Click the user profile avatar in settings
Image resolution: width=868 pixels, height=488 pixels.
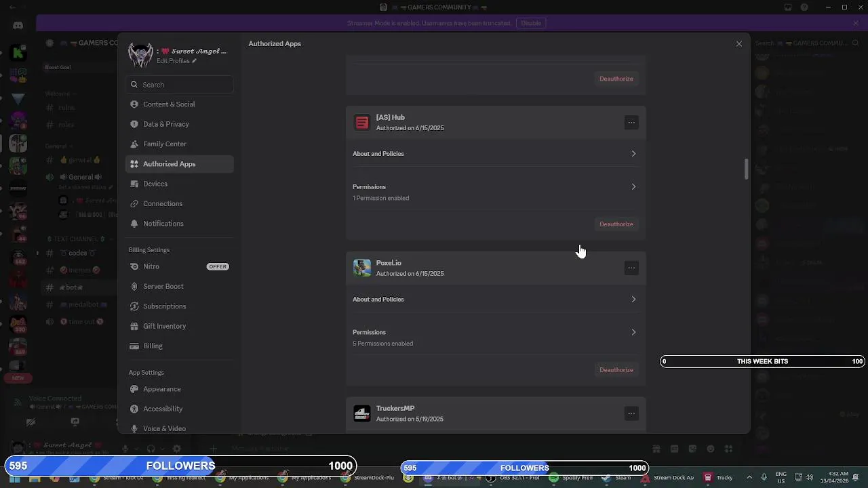pyautogui.click(x=140, y=55)
